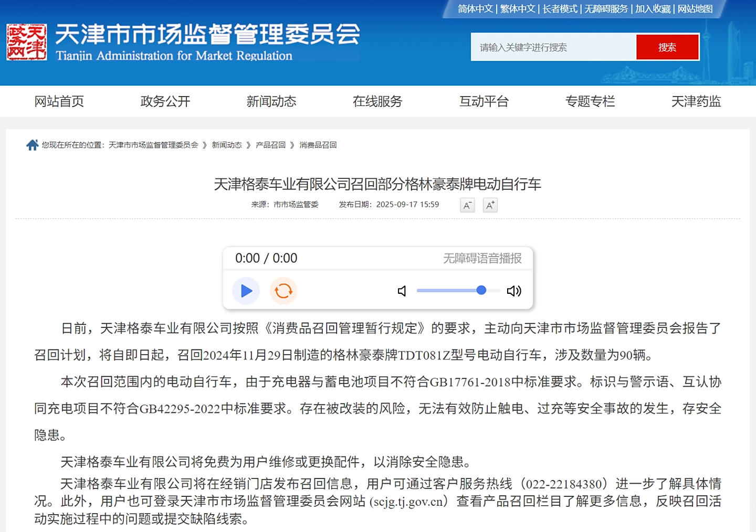Click the audio volume slider
Viewport: 756px width, 532px height.
[458, 290]
